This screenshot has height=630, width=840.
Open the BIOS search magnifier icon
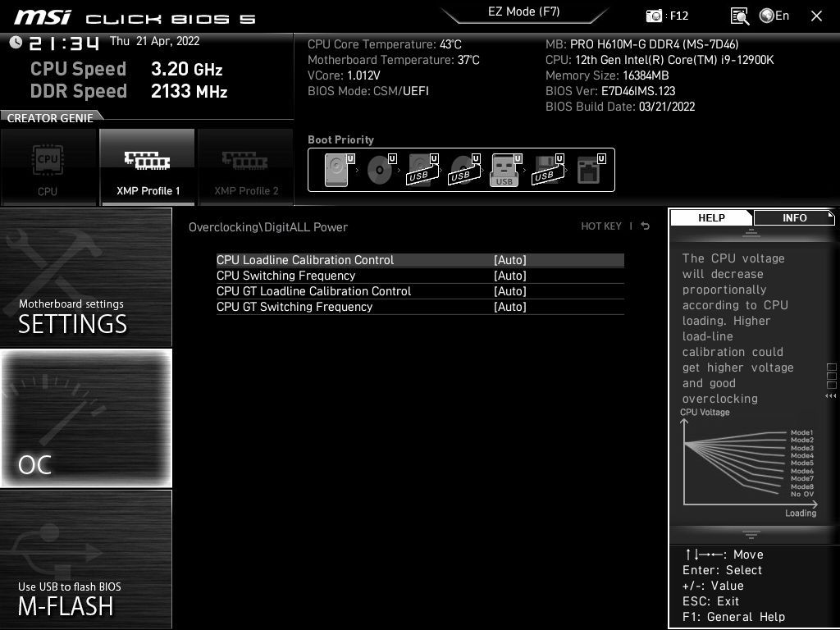click(x=740, y=16)
